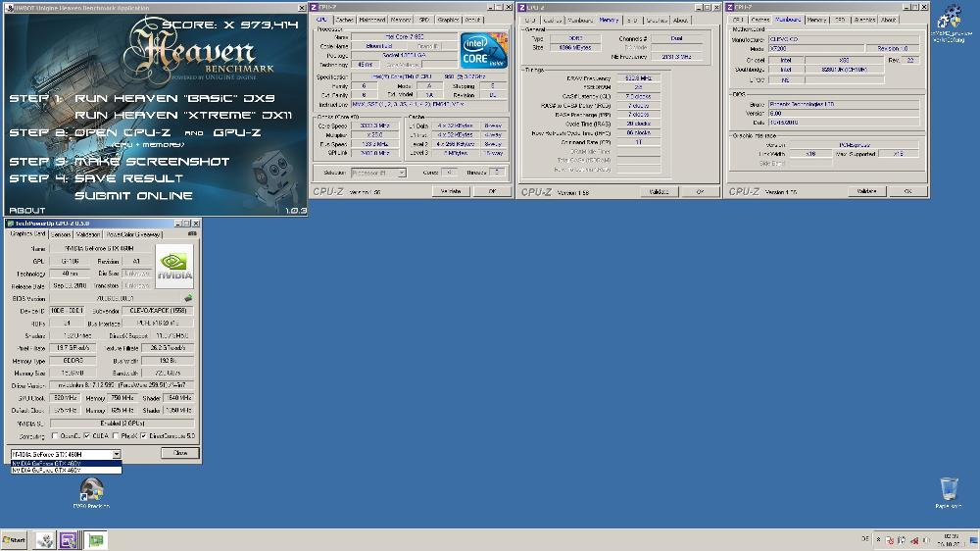Run Heaven "Xtreme" DX11 benchmark

point(183,115)
